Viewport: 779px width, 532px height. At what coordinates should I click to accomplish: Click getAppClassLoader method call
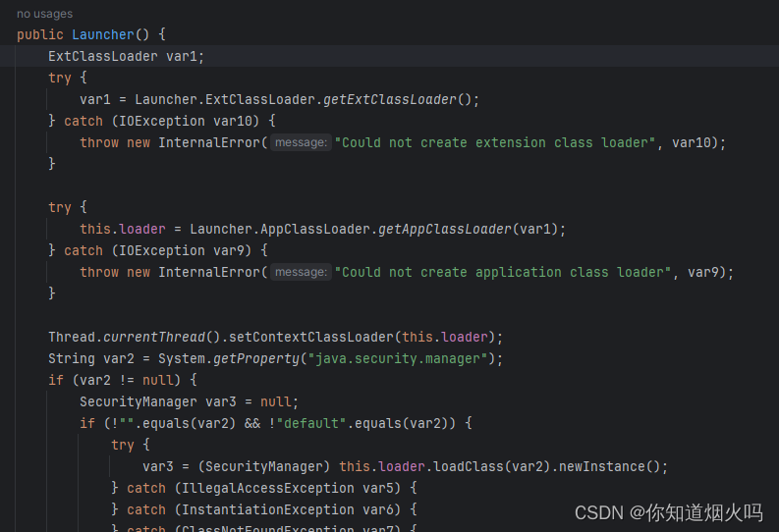coord(445,229)
